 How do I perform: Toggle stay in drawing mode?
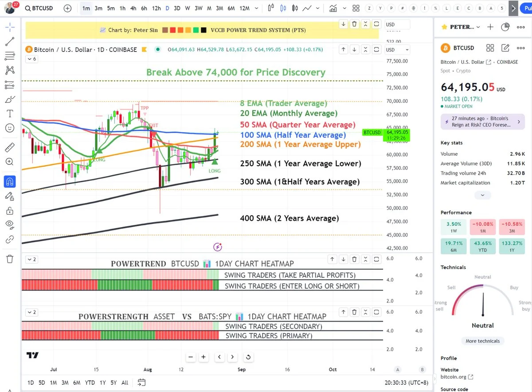10,196
